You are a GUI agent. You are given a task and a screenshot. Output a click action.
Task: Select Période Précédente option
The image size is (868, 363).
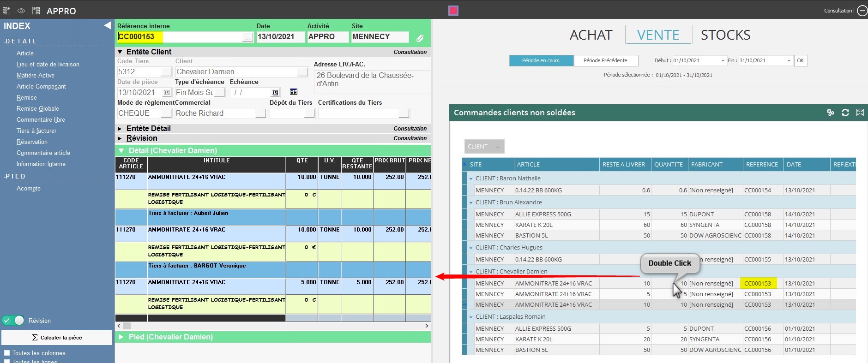605,60
